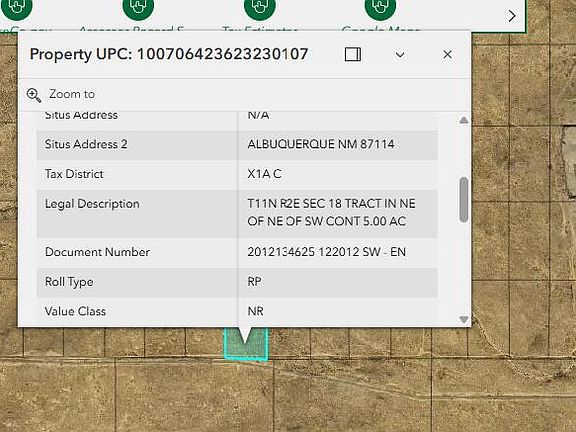
Task: Click the Value Class label
Action: point(75,312)
